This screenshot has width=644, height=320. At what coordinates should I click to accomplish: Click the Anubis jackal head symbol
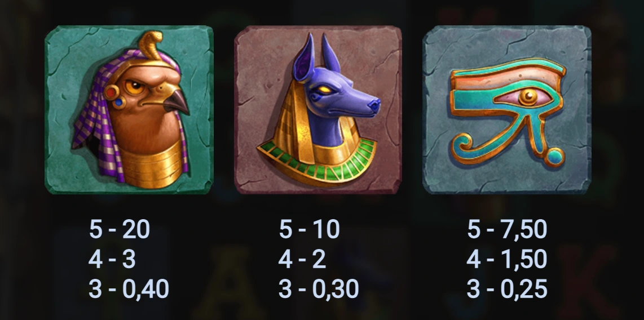pyautogui.click(x=318, y=109)
